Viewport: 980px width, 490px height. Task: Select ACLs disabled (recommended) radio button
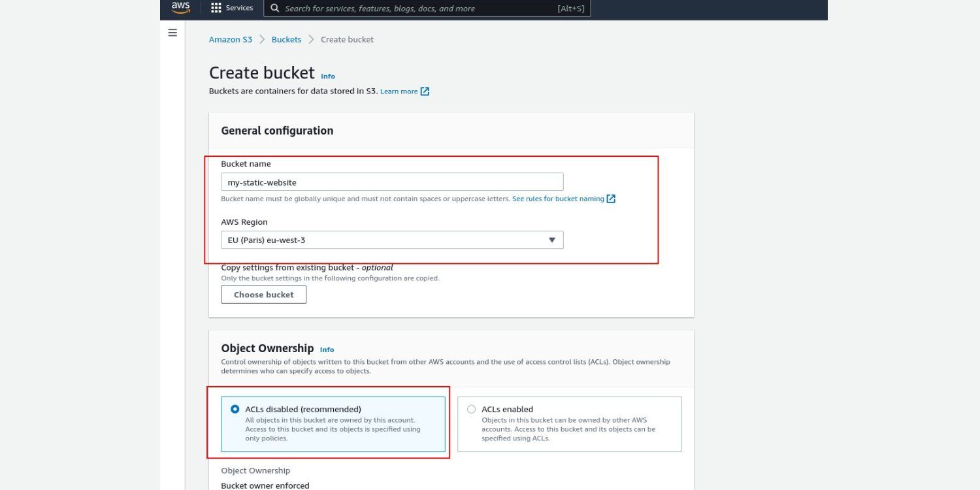pyautogui.click(x=235, y=409)
